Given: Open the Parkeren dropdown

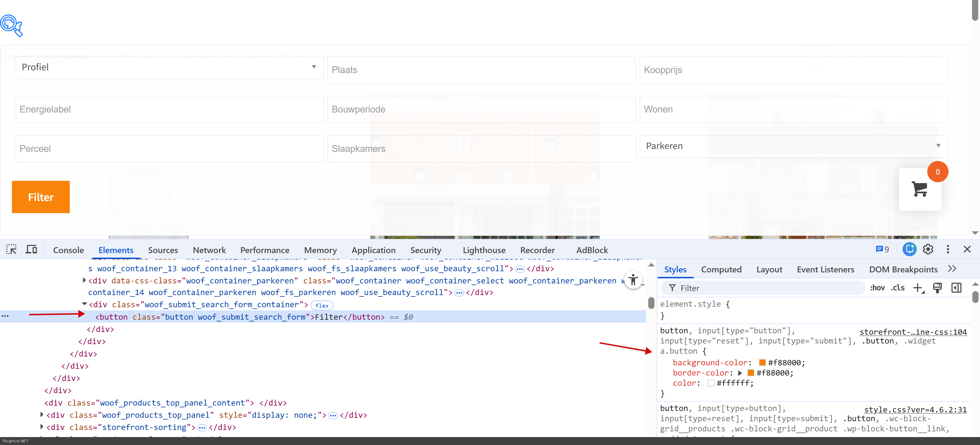Looking at the screenshot, I should (793, 146).
